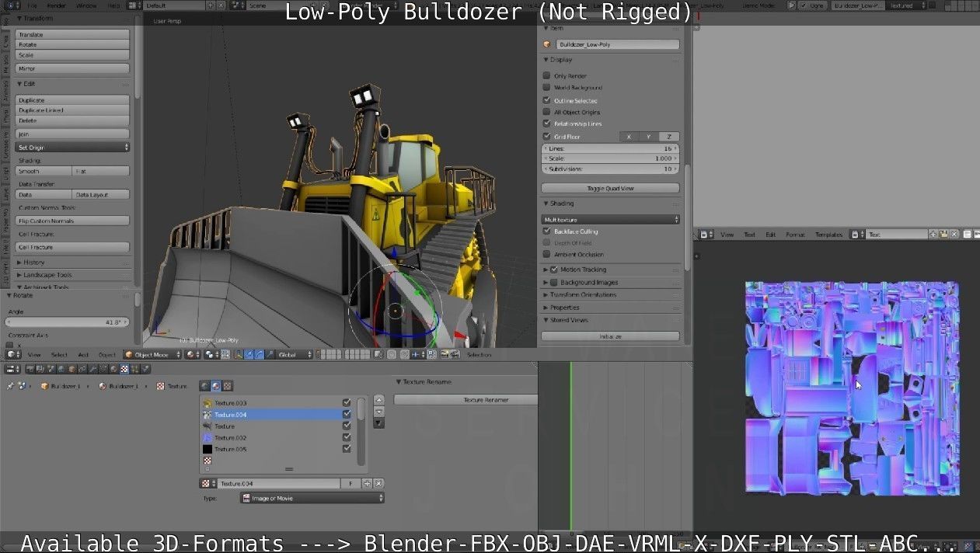
Task: Click the proportional editing circle icon
Action: 391,354
